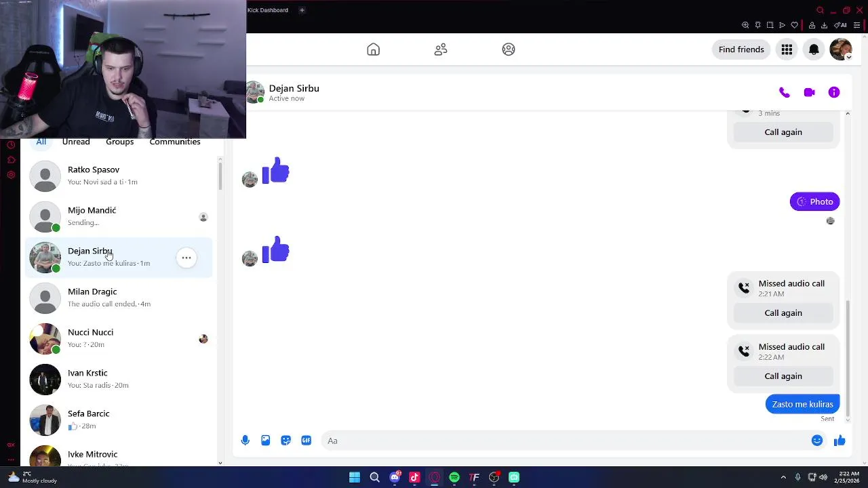
Task: Click the Zasto me kuliras message bubble
Action: click(802, 404)
